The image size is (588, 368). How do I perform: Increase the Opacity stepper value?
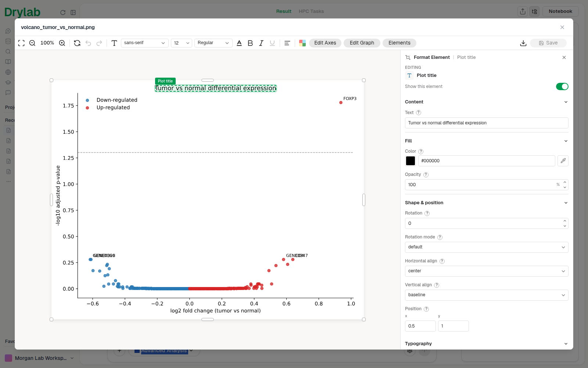tap(565, 182)
